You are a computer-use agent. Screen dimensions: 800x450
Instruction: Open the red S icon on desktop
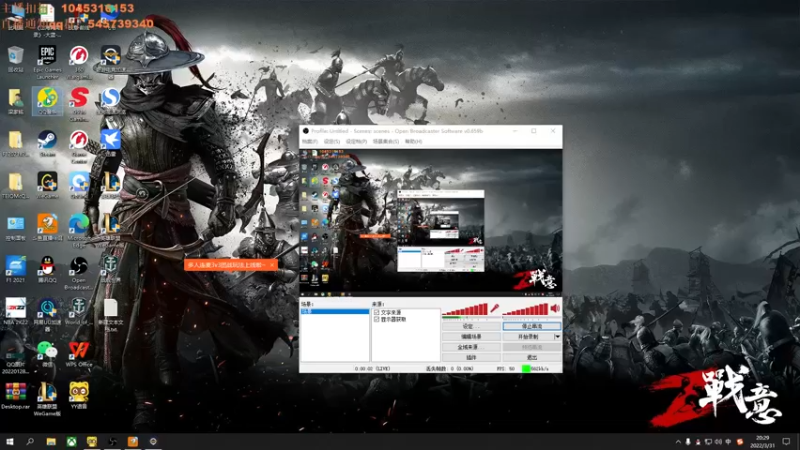79,102
